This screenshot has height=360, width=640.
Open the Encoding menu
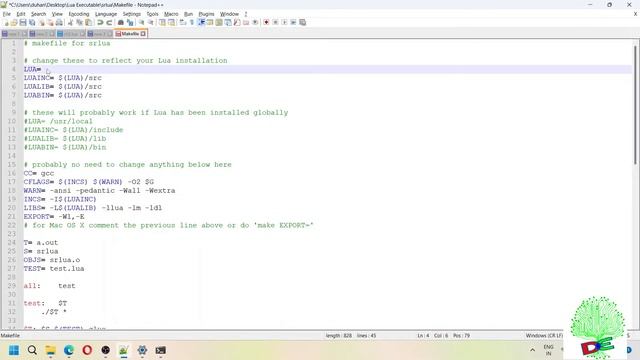click(x=79, y=14)
